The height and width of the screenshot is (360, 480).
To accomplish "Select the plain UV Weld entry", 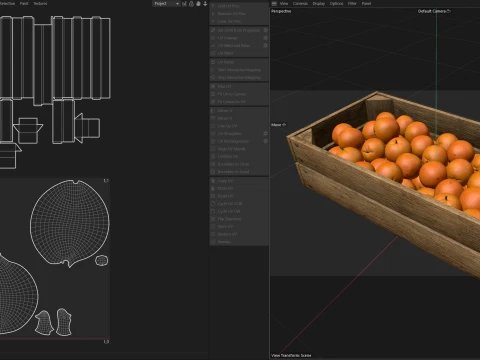I will pyautogui.click(x=239, y=53).
